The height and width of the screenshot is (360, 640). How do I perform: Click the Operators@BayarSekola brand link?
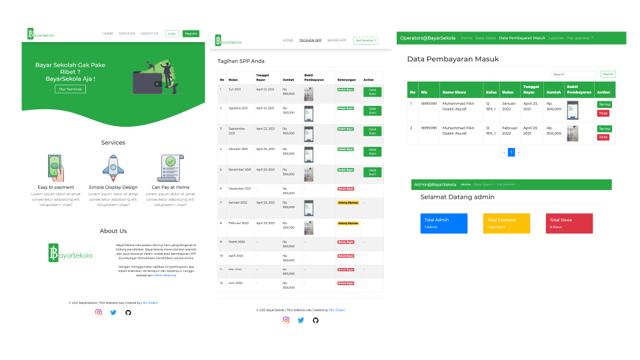click(428, 38)
